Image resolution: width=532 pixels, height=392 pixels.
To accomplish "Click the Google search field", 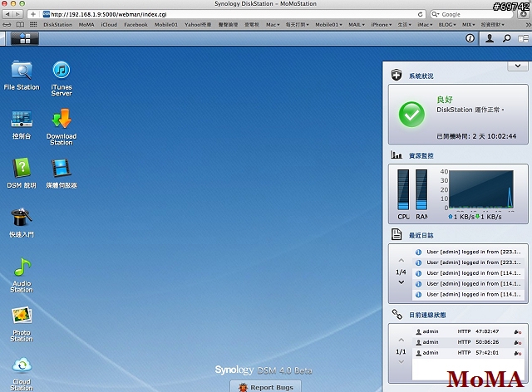I will (471, 14).
